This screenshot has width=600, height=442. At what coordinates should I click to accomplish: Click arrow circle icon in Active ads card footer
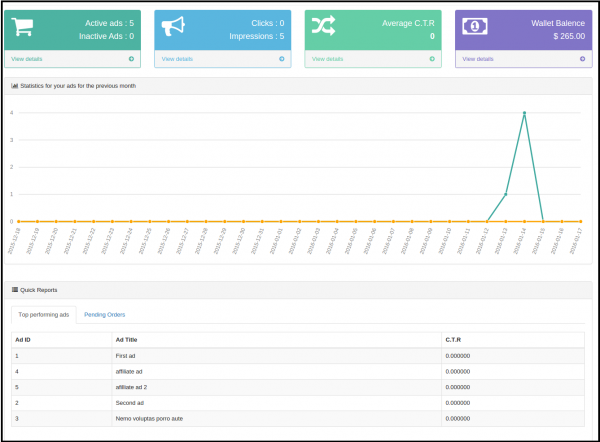pyautogui.click(x=131, y=59)
